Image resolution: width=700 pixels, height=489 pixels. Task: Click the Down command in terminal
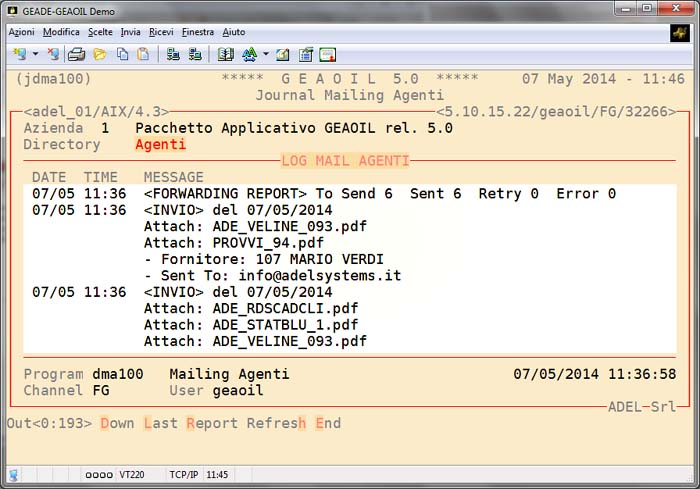tap(116, 423)
